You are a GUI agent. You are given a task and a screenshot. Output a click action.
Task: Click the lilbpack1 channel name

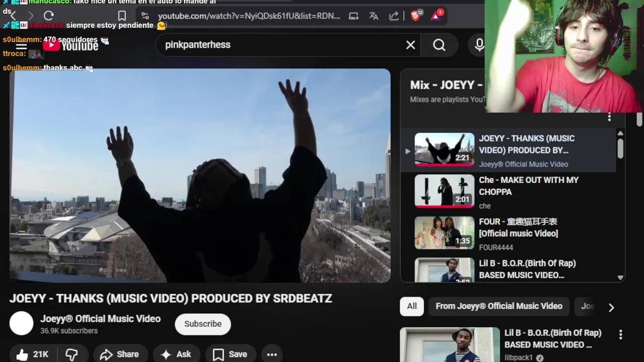pyautogui.click(x=519, y=357)
